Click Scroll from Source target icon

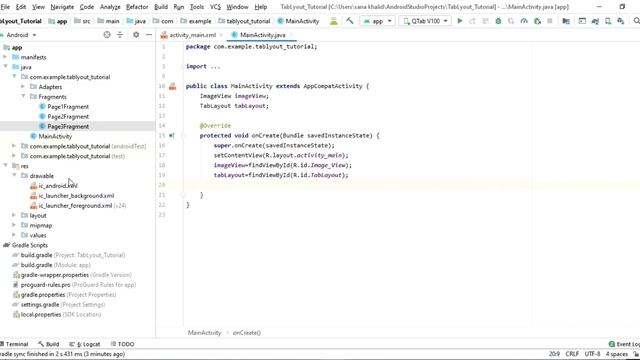[107, 35]
